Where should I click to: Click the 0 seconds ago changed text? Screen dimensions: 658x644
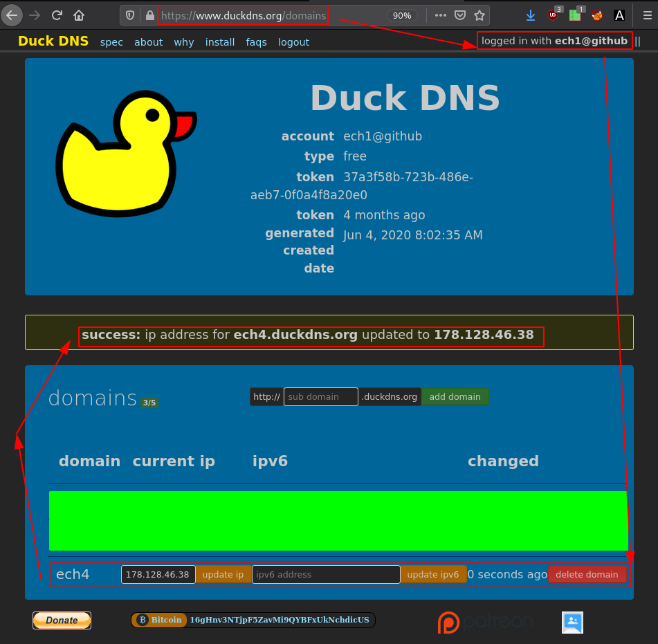pyautogui.click(x=507, y=574)
